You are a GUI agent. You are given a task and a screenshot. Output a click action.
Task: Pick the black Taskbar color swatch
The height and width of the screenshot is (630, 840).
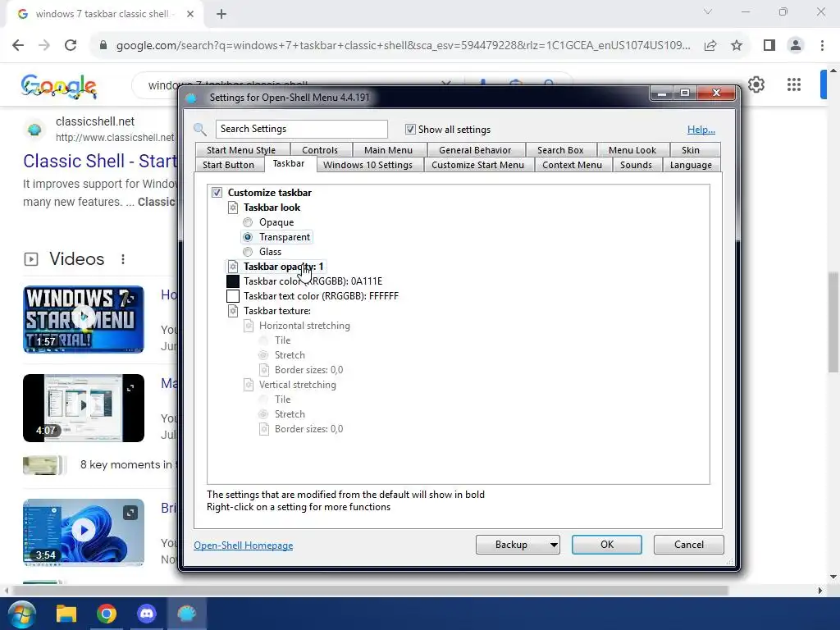coord(233,281)
